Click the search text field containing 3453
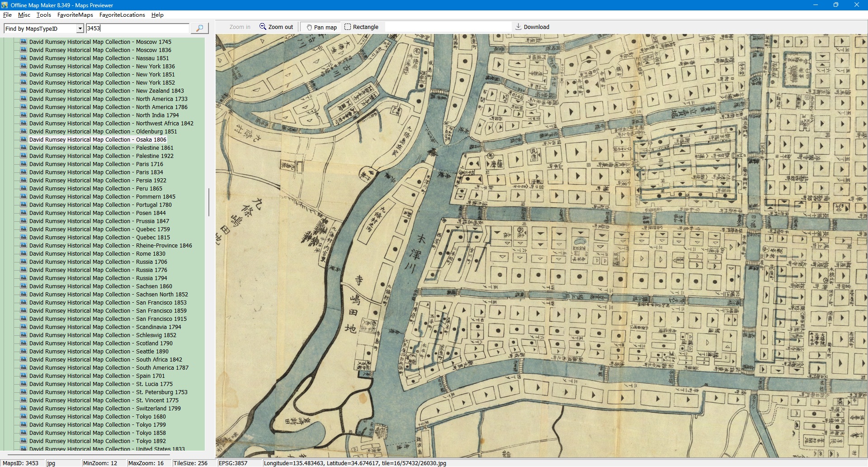 click(x=137, y=28)
